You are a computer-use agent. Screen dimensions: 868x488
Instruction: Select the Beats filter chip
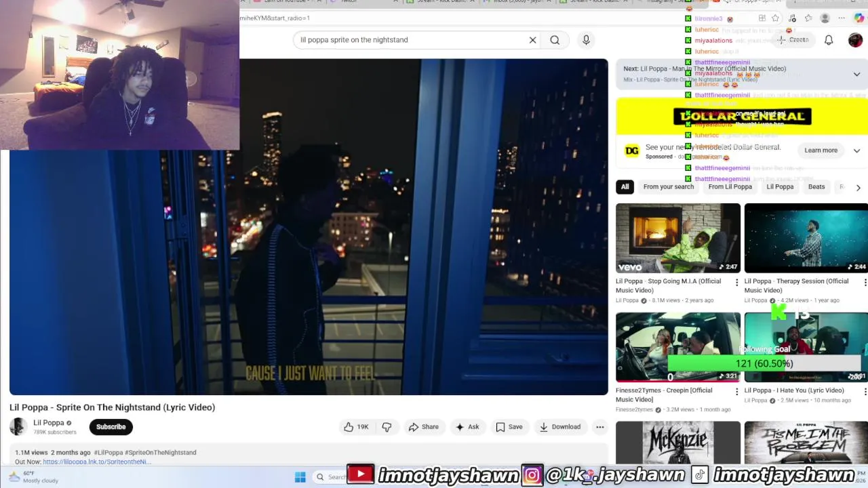(816, 187)
